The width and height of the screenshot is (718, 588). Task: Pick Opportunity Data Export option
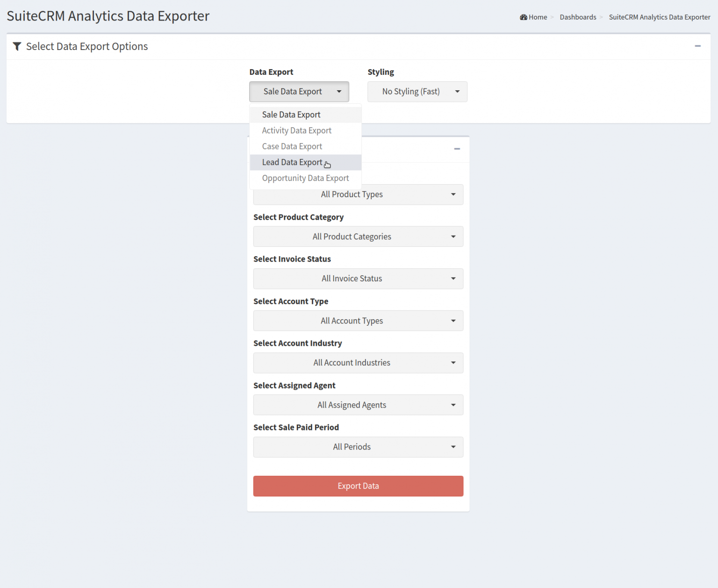(305, 178)
